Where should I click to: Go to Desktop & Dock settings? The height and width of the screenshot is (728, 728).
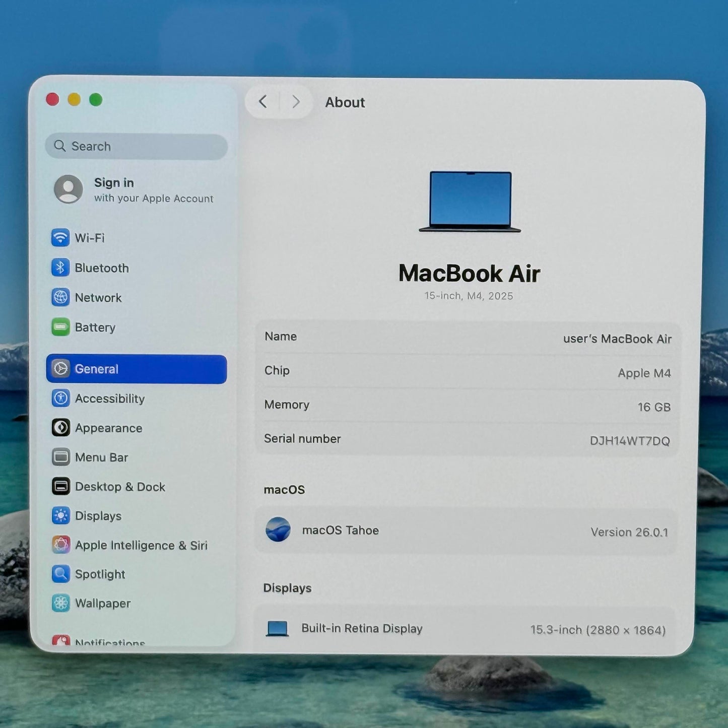click(x=120, y=487)
